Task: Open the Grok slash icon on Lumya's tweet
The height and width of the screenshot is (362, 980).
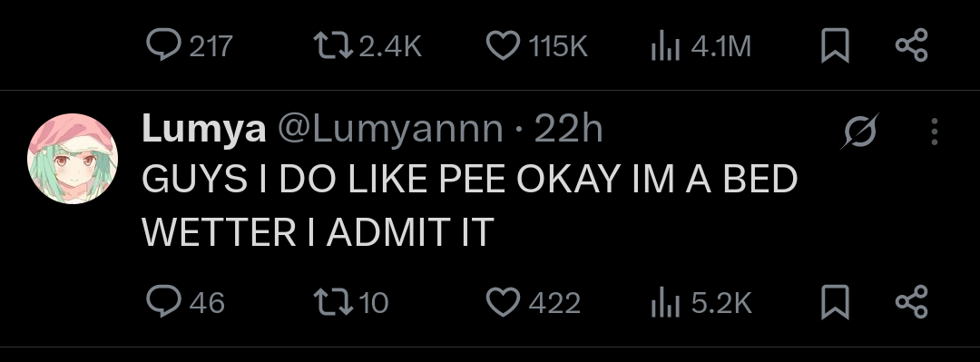Action: (x=859, y=132)
